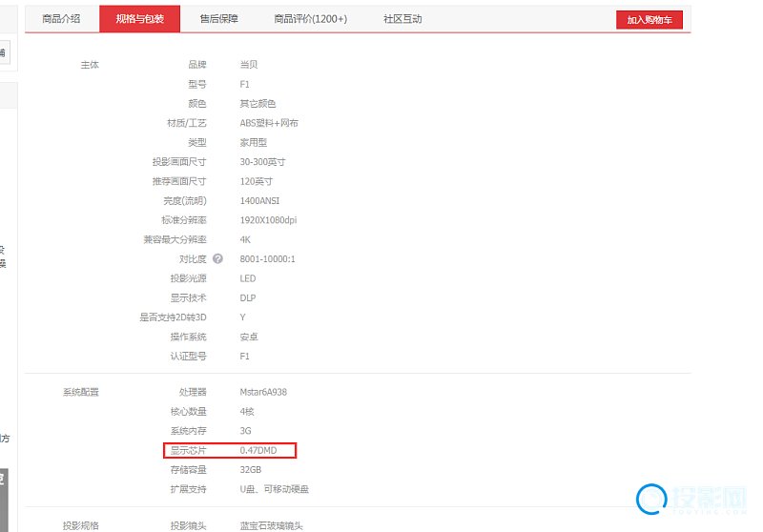The height and width of the screenshot is (532, 763).
Task: Click the 材质/工艺 label
Action: [x=186, y=123]
